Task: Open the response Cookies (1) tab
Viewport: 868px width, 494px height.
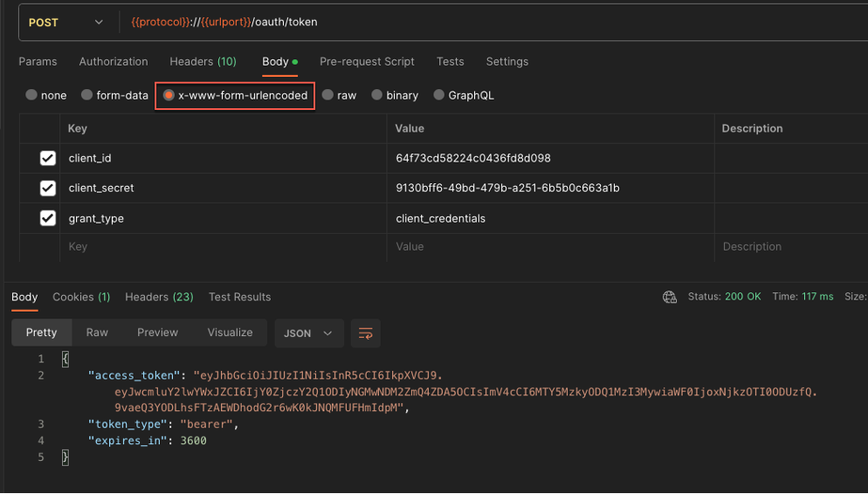Action: 81,297
